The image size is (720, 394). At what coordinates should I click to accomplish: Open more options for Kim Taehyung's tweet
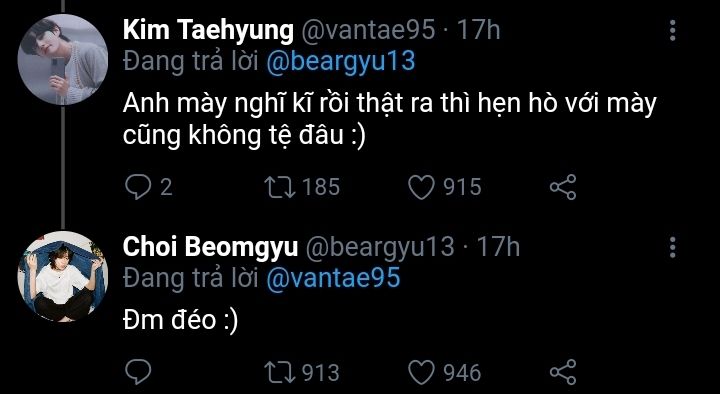pyautogui.click(x=673, y=31)
